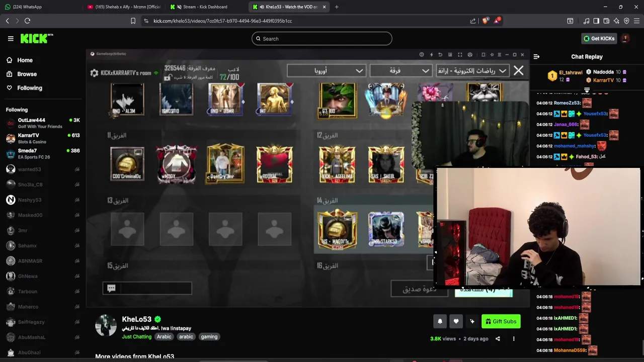Open Masked00 in Following list
Image resolution: width=644 pixels, height=362 pixels.
point(42,215)
